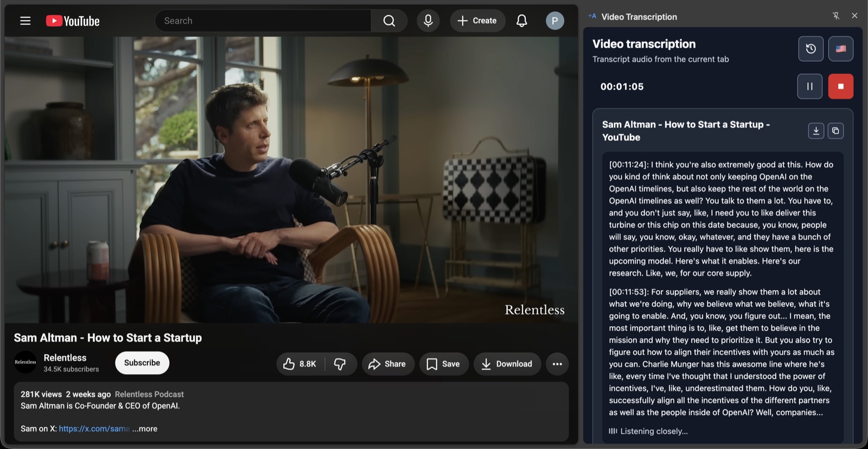This screenshot has height=449, width=868.
Task: Click the 'Listening closely...' status
Action: [648, 431]
